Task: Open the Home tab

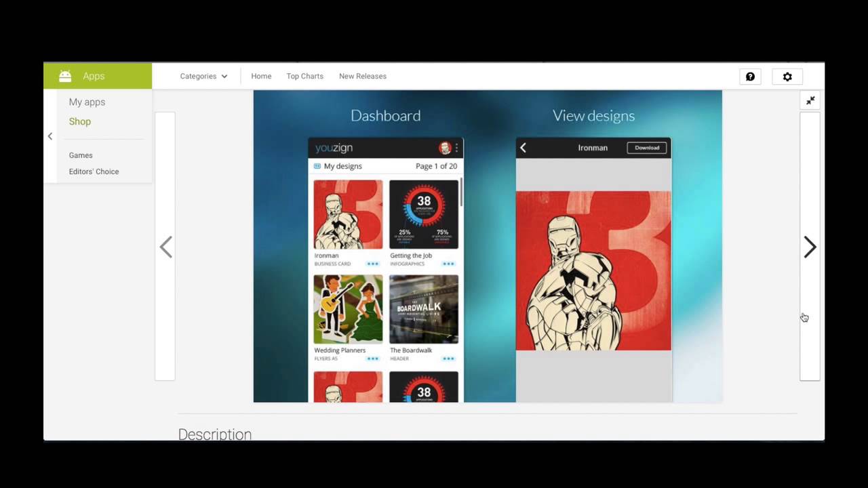Action: pos(261,77)
